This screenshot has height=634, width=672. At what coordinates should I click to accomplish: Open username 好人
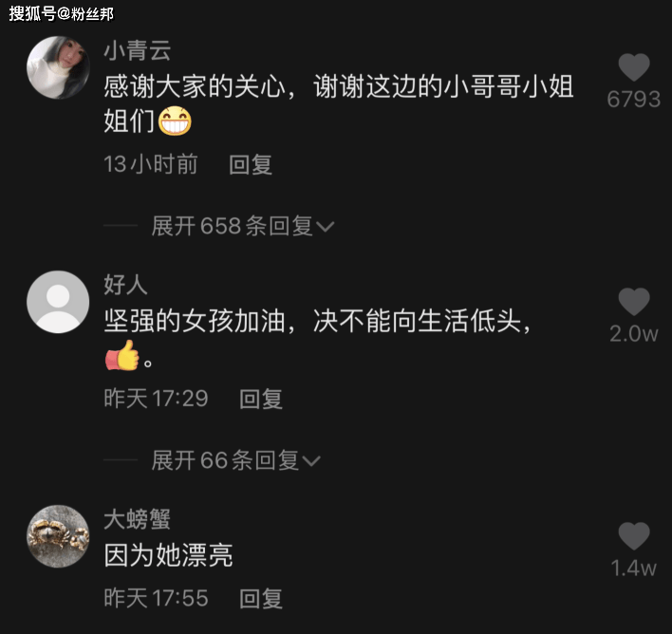click(125, 285)
